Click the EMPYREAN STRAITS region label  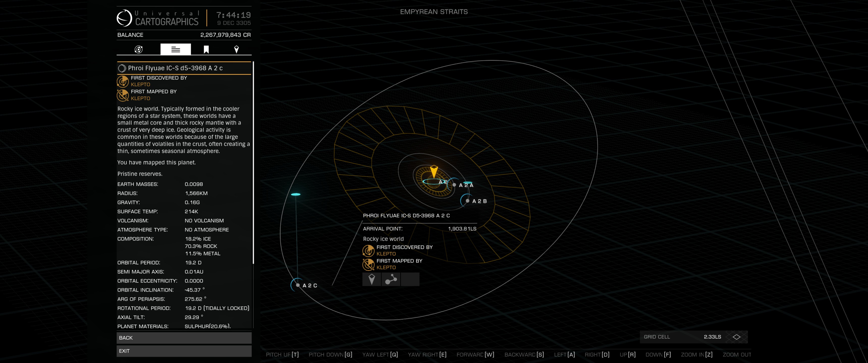(x=434, y=12)
